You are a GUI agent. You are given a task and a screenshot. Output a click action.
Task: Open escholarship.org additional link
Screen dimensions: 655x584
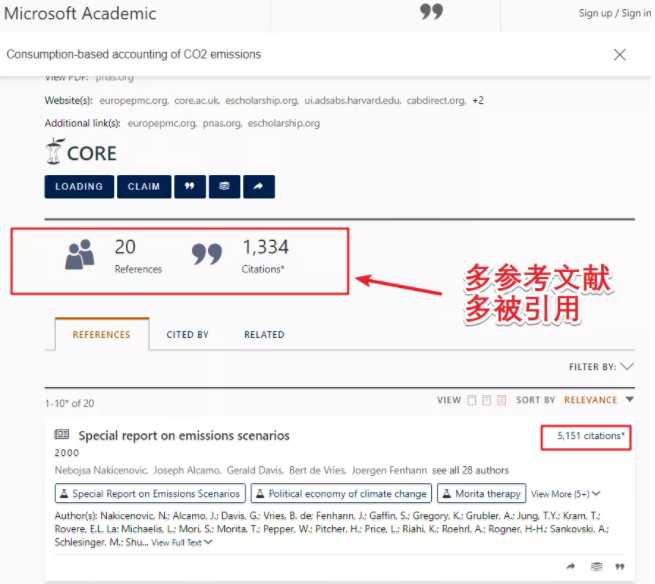pyautogui.click(x=284, y=123)
